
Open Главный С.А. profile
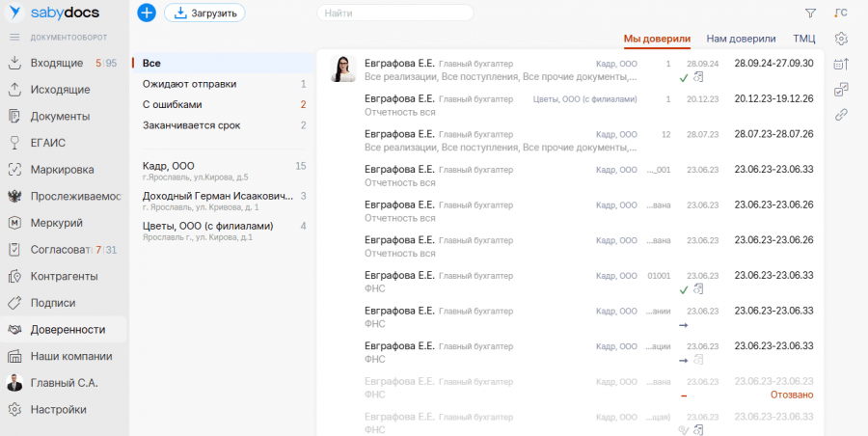64,383
